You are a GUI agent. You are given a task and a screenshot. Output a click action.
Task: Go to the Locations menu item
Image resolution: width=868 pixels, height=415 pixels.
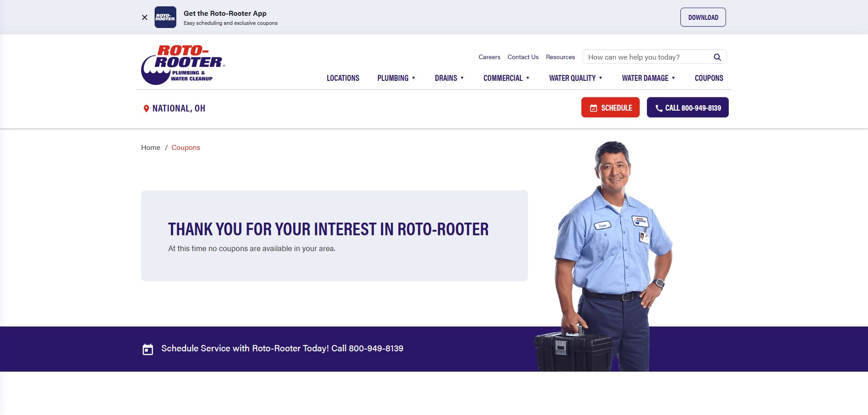point(343,78)
